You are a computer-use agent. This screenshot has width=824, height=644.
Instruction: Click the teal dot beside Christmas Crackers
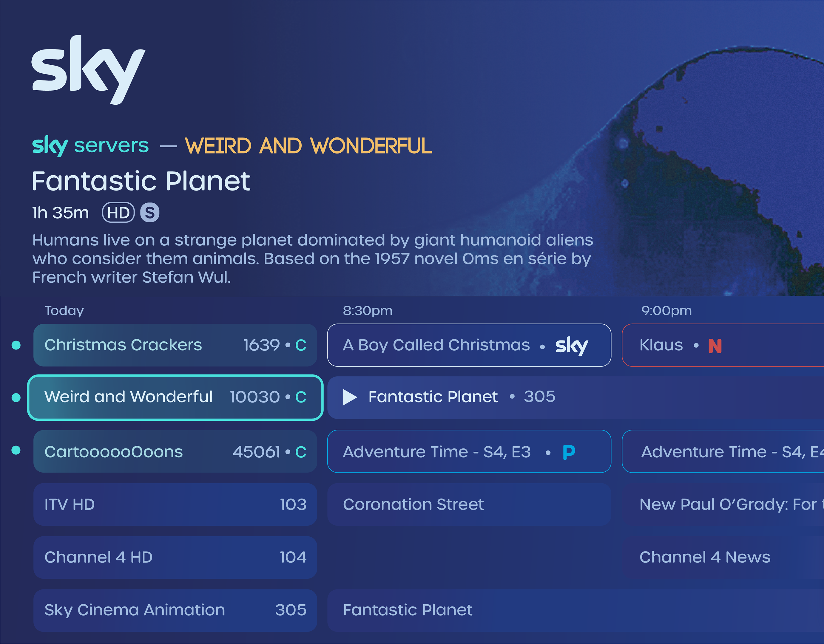(x=16, y=345)
